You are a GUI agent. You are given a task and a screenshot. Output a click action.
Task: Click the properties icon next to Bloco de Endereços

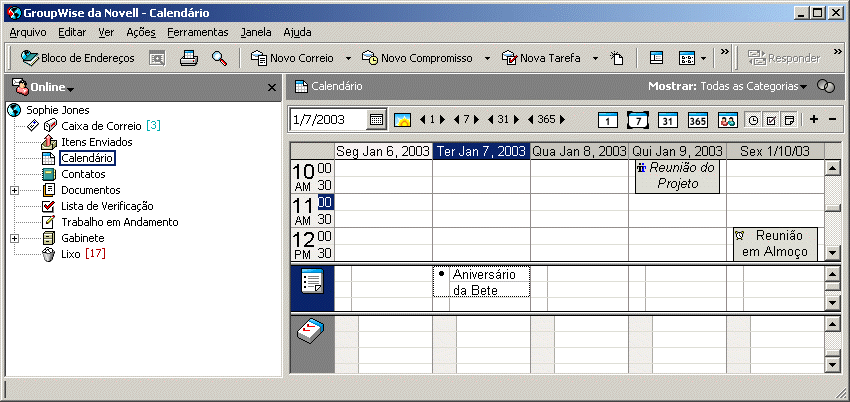click(x=157, y=59)
